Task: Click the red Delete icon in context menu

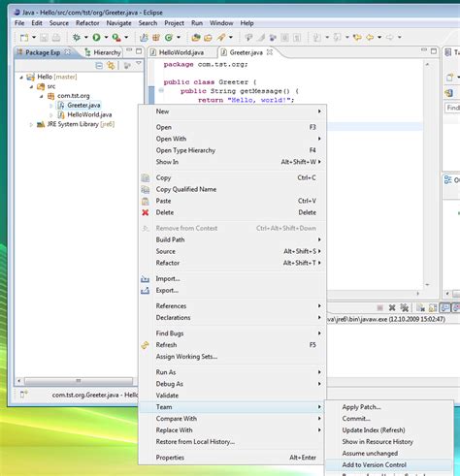Action: tap(146, 212)
